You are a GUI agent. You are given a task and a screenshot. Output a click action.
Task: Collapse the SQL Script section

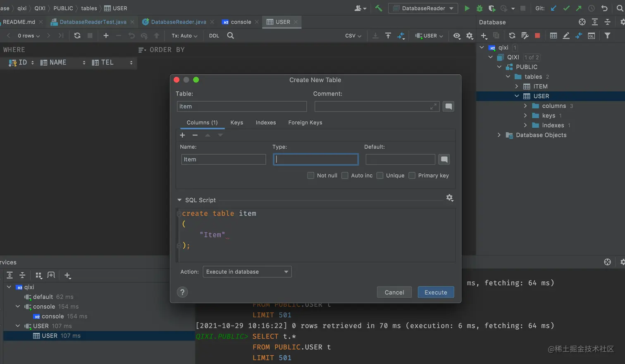[179, 200]
